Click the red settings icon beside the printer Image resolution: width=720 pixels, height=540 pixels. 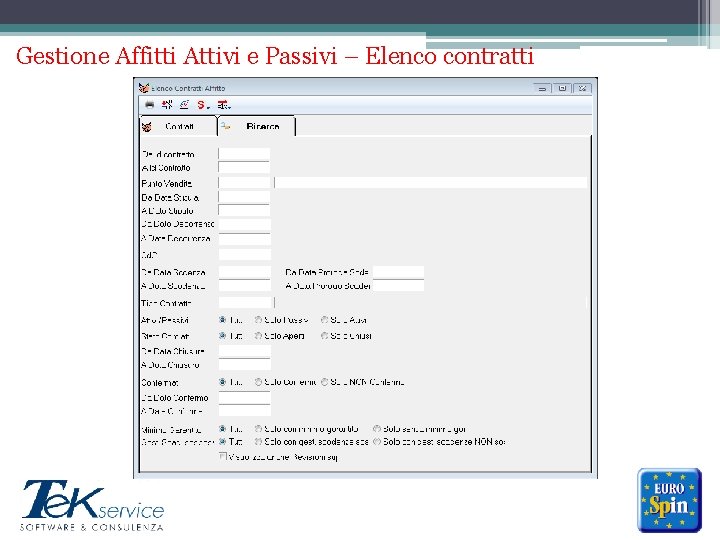pyautogui.click(x=167, y=105)
